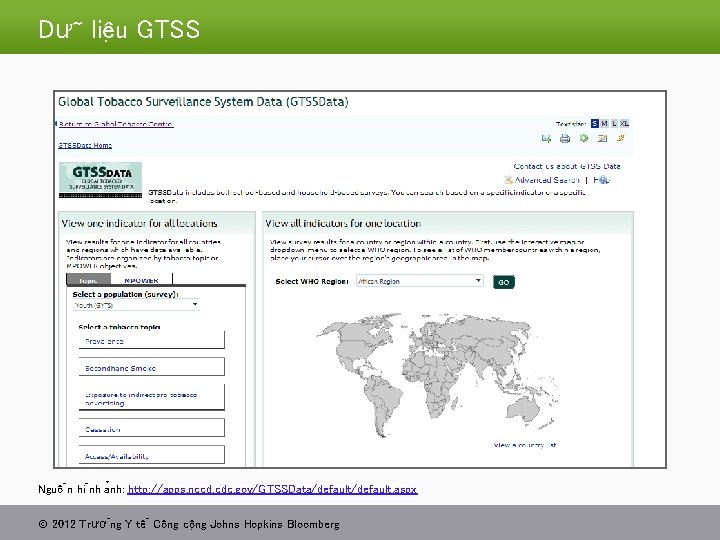The image size is (720, 540).
Task: Click 'Select a population (survey):' label
Action: click(x=125, y=294)
